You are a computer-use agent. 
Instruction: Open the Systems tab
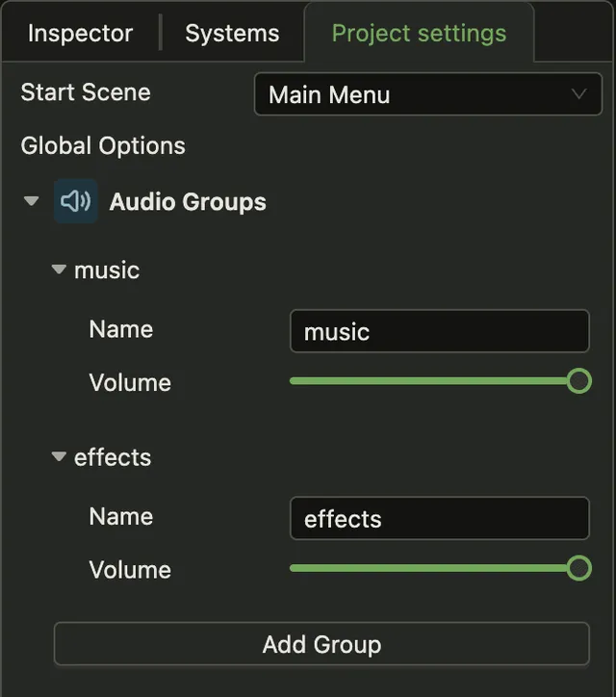point(232,33)
